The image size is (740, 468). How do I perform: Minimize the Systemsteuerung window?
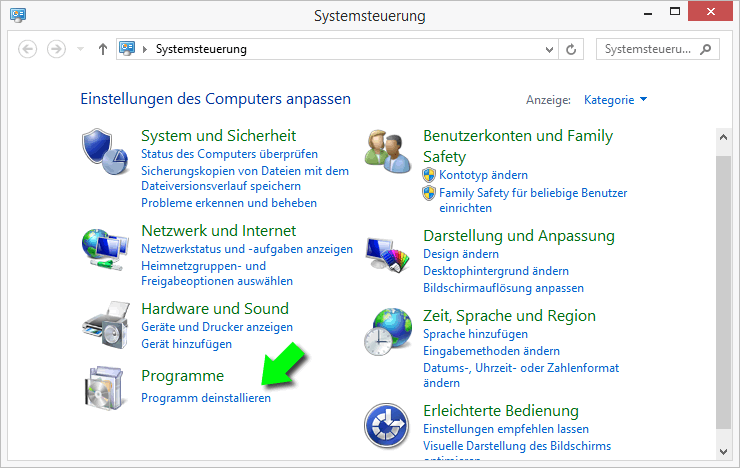648,12
